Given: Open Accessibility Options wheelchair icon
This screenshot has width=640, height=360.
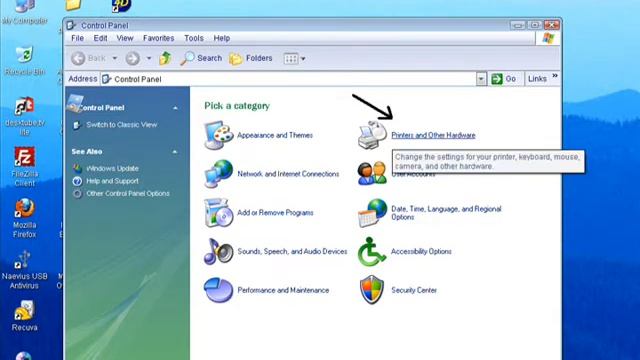Looking at the screenshot, I should (371, 251).
